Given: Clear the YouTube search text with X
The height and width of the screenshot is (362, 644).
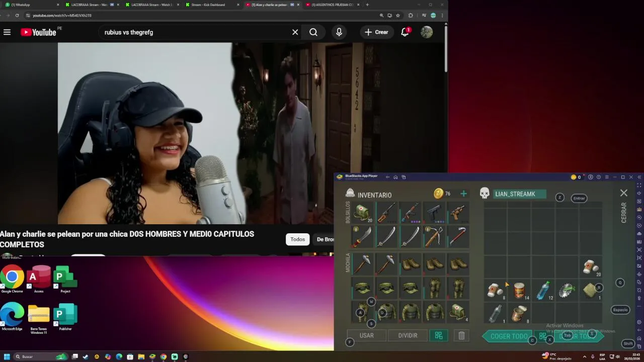Looking at the screenshot, I should point(295,32).
